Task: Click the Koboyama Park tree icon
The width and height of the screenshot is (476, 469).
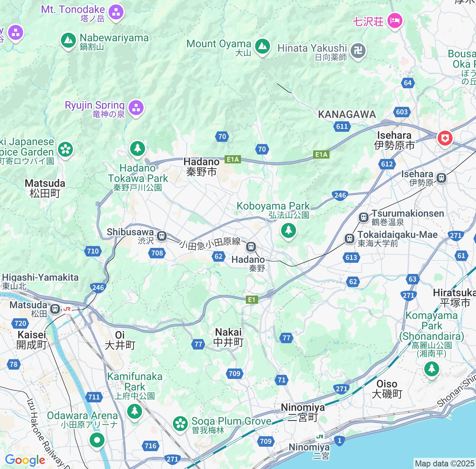Action: [x=289, y=230]
